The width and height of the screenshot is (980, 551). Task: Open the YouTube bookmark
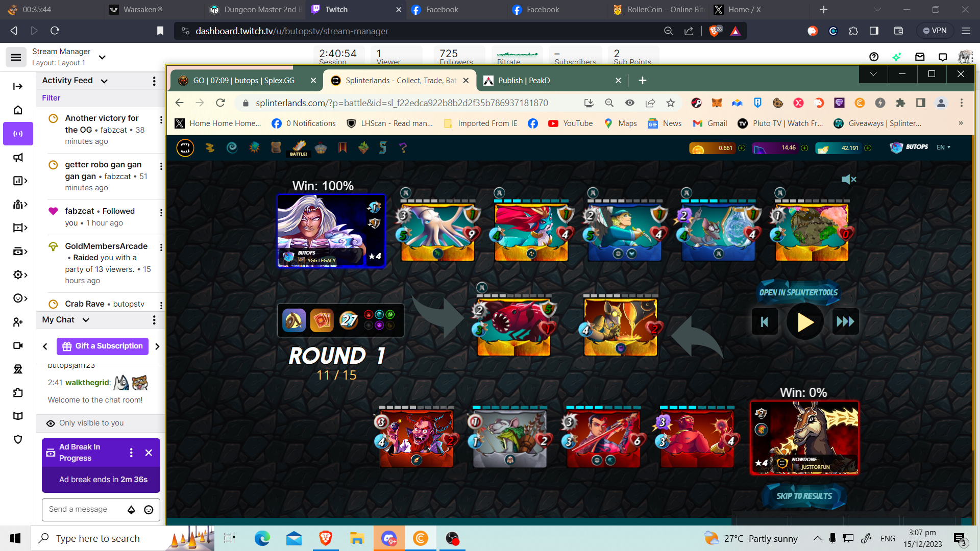point(571,123)
